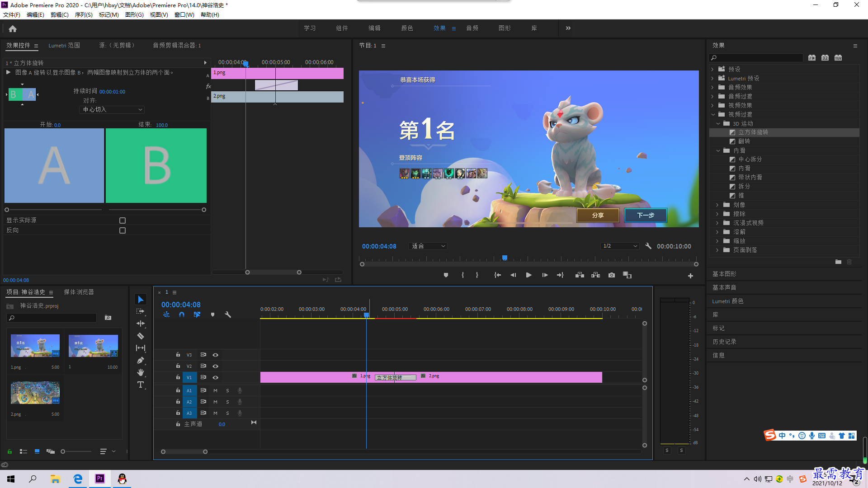
Task: Toggle V2 track output eye
Action: [x=216, y=366]
